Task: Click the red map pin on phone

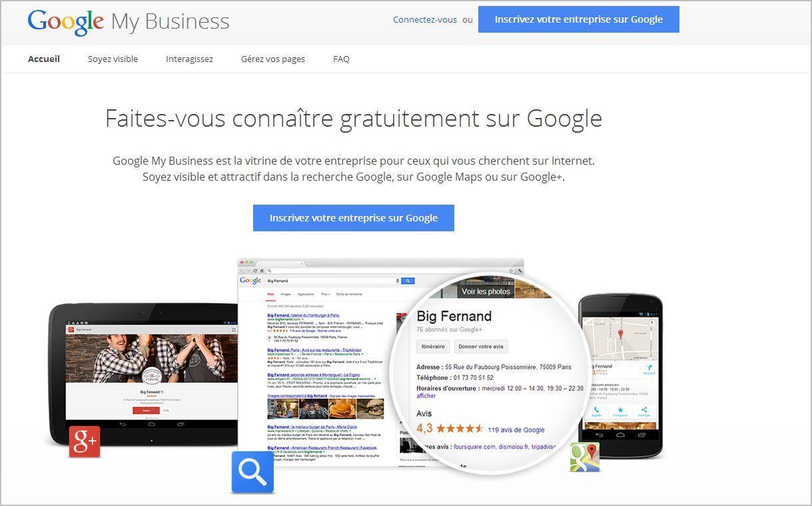Action: (x=621, y=334)
